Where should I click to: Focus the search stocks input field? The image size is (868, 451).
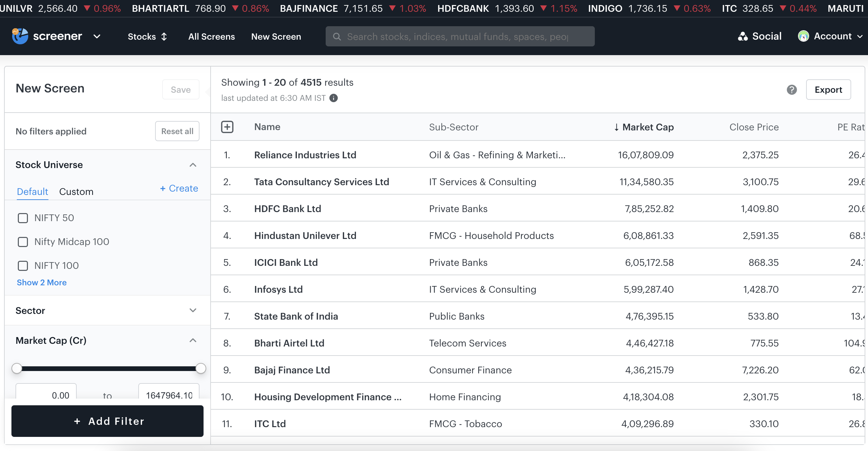tap(460, 36)
